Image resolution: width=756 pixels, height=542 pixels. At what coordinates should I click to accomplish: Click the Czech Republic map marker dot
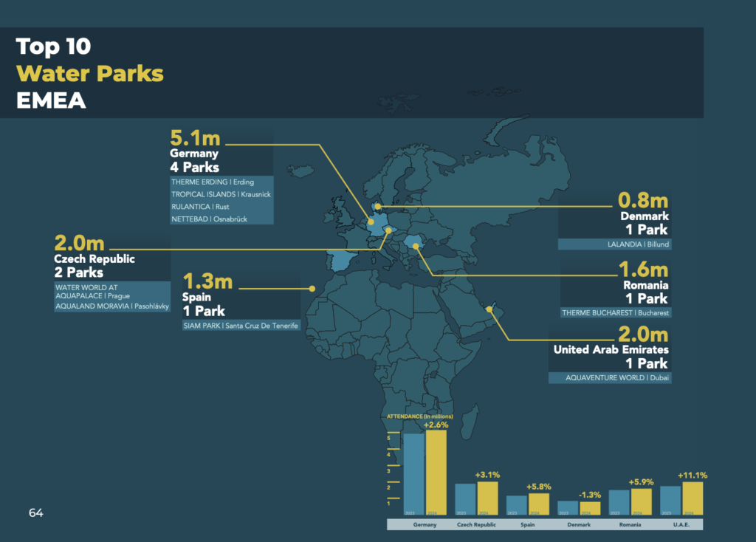pyautogui.click(x=389, y=230)
